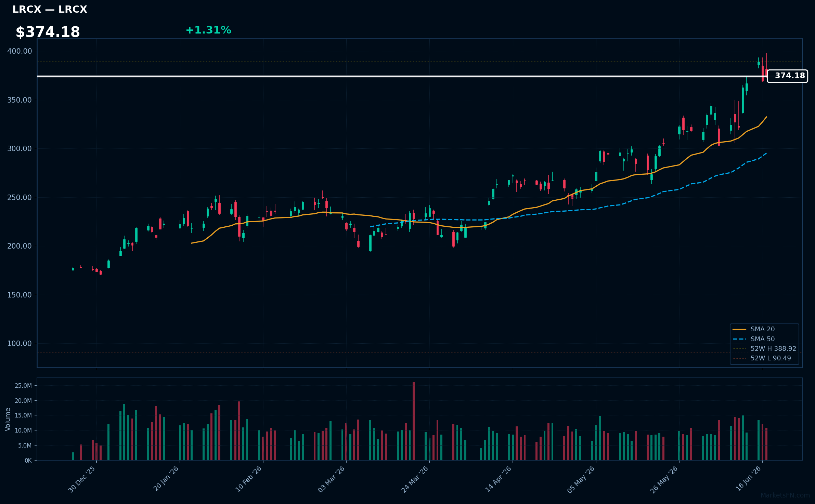Click the 52W L 90.49 legend entry
The image size is (815, 504).
point(762,358)
